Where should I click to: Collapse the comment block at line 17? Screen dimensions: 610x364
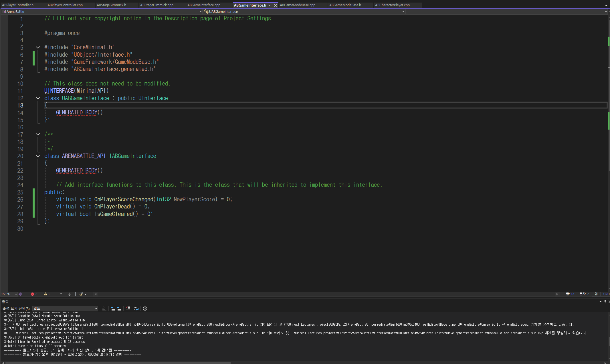[38, 134]
